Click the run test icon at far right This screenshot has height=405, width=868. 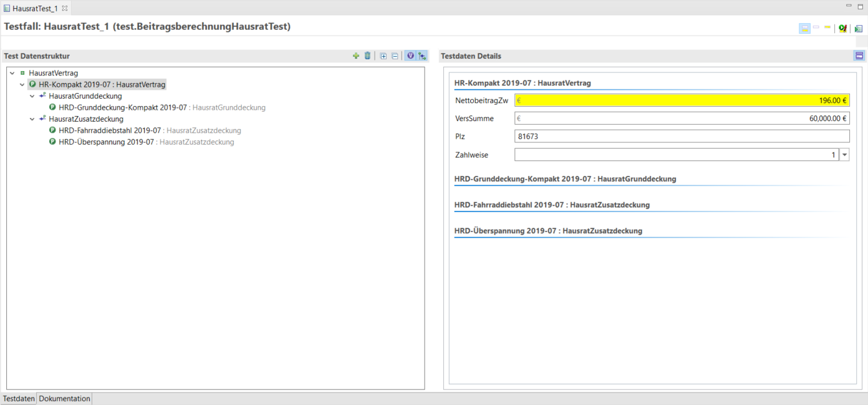pos(859,28)
